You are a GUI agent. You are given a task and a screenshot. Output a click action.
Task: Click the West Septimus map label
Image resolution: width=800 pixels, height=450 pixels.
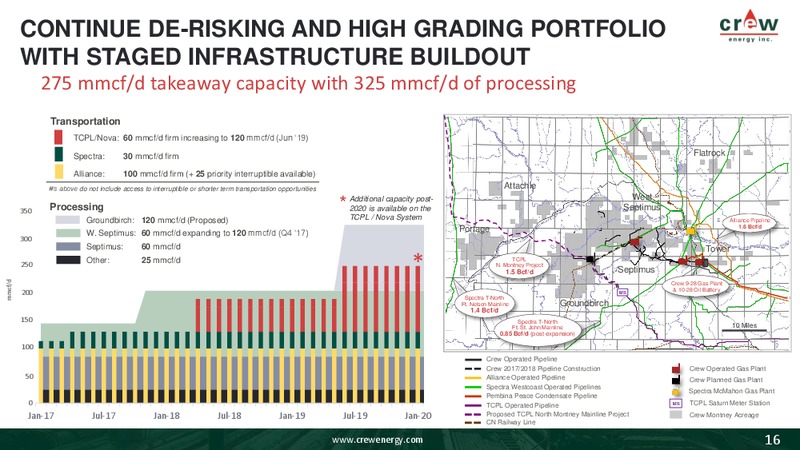coord(641,203)
